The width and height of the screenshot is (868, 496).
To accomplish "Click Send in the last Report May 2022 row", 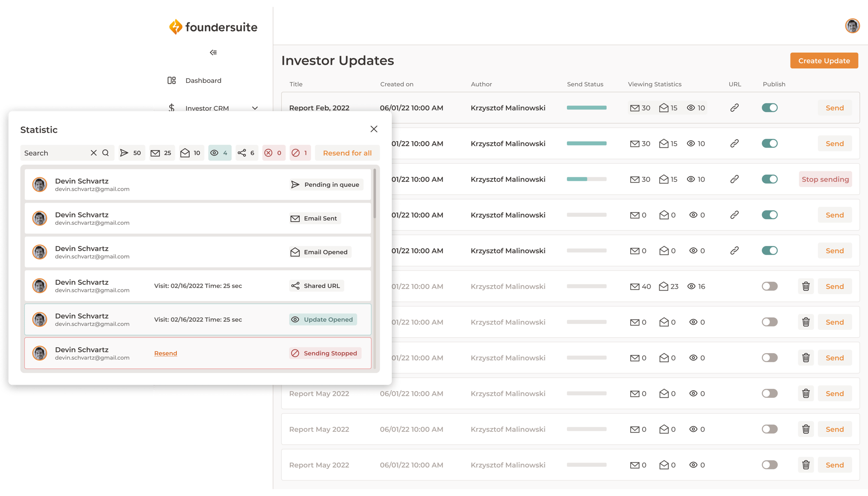I will point(835,465).
